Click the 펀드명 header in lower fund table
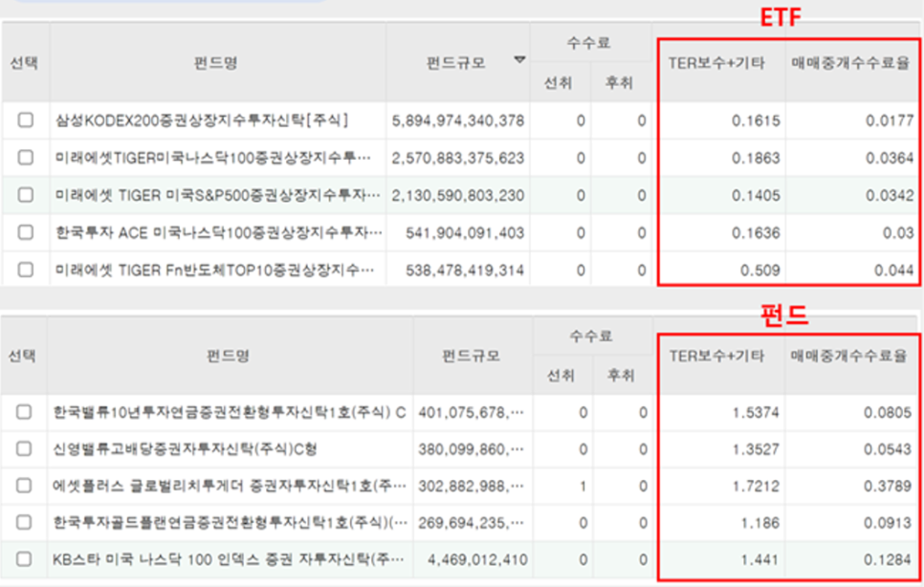 point(228,356)
